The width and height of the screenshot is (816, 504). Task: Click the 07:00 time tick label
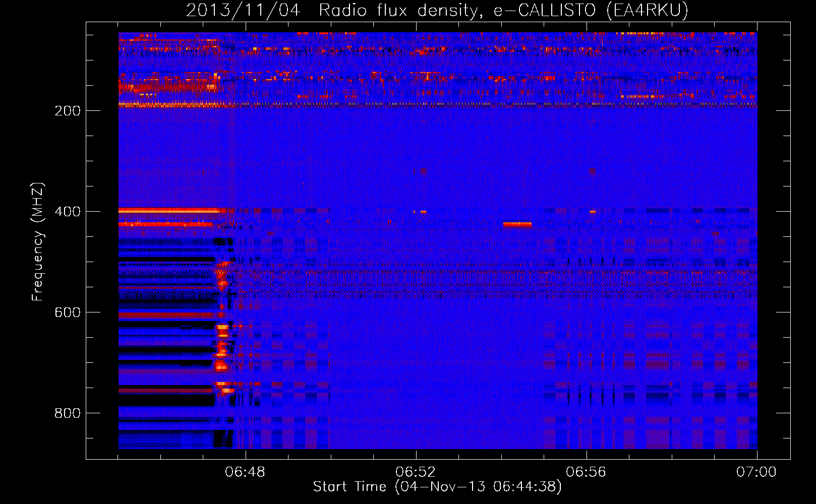tap(756, 472)
